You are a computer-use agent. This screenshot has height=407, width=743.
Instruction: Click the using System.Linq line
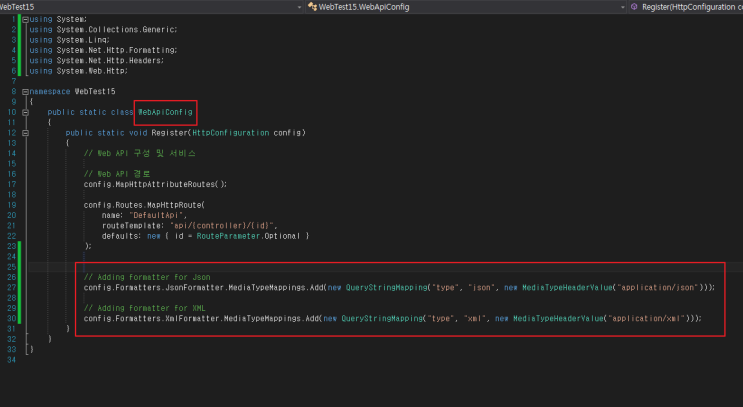(70, 40)
